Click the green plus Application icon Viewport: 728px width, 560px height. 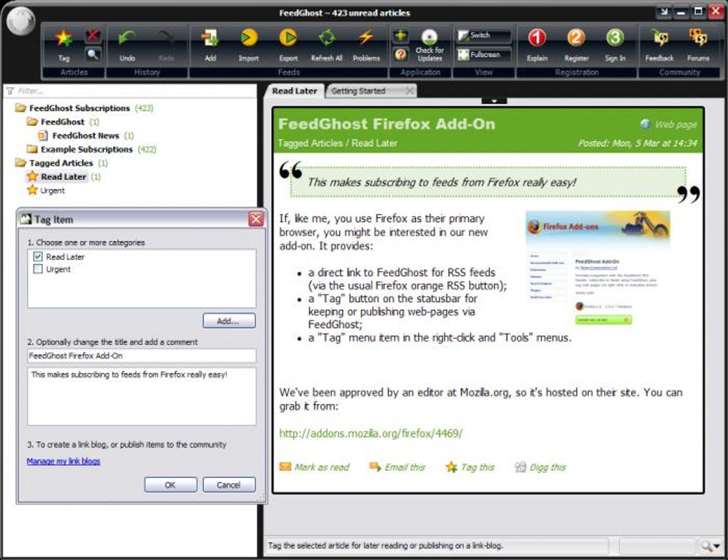point(400,35)
